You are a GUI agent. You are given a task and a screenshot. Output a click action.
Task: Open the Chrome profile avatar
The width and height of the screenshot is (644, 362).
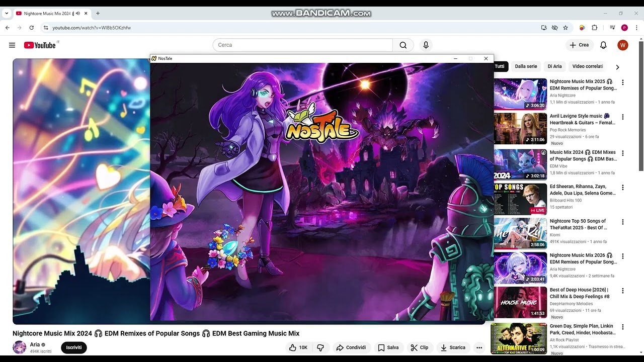click(624, 28)
